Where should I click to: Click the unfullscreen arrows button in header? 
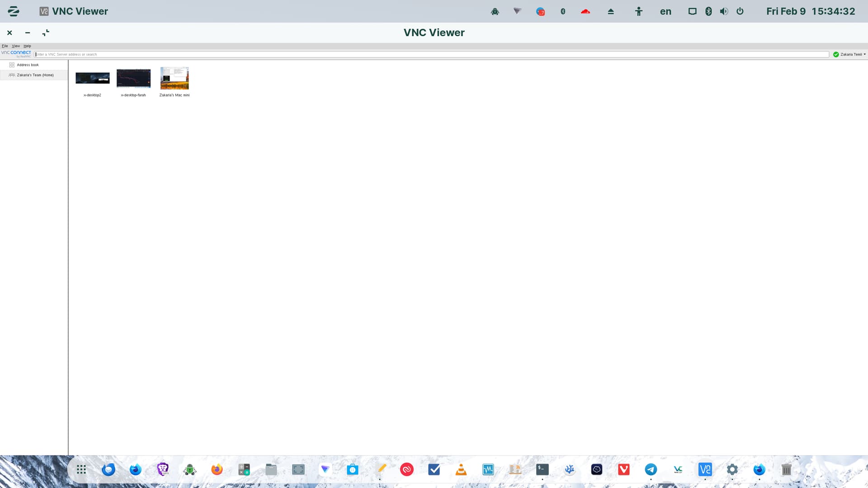coord(46,33)
